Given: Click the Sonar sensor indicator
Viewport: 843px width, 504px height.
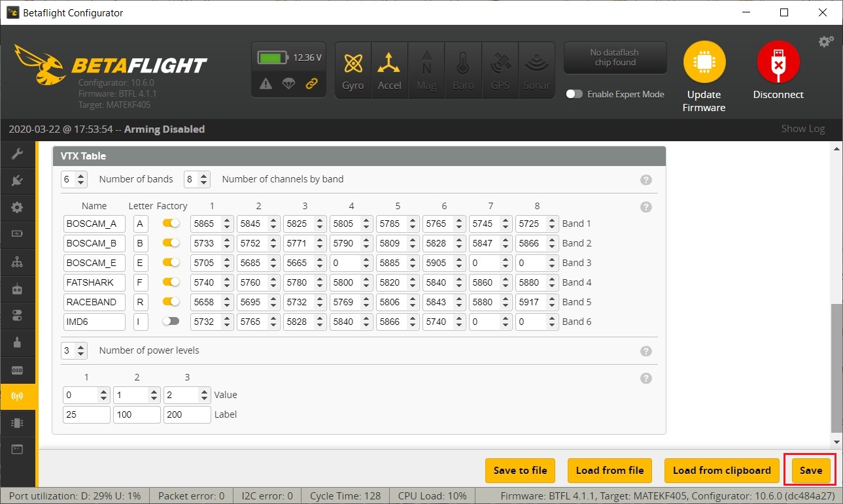Looking at the screenshot, I should (x=536, y=70).
